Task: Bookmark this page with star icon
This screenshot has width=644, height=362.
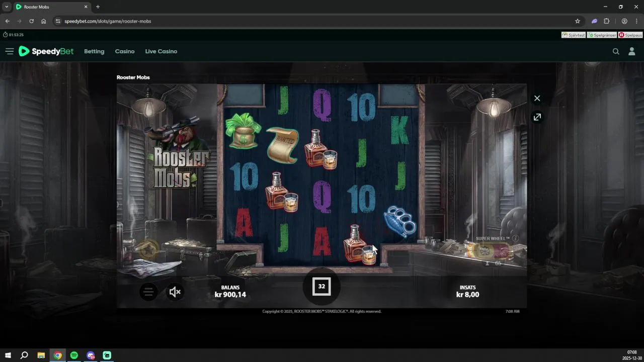Action: pos(578,21)
